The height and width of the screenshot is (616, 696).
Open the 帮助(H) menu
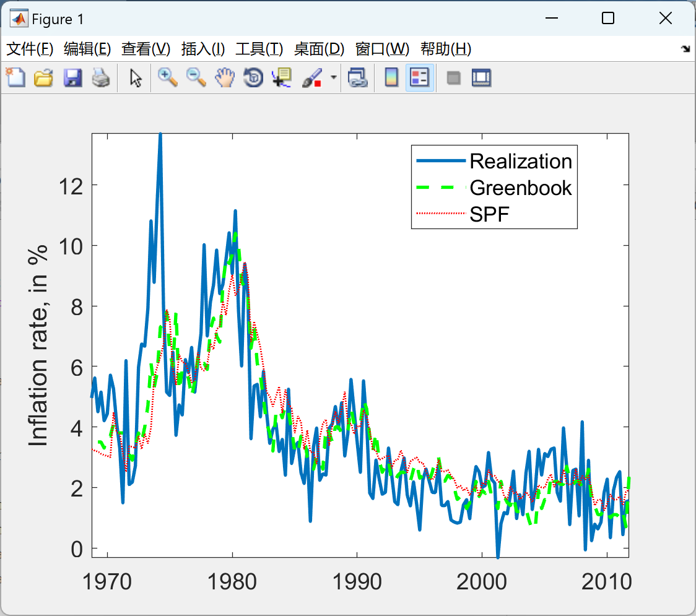446,49
